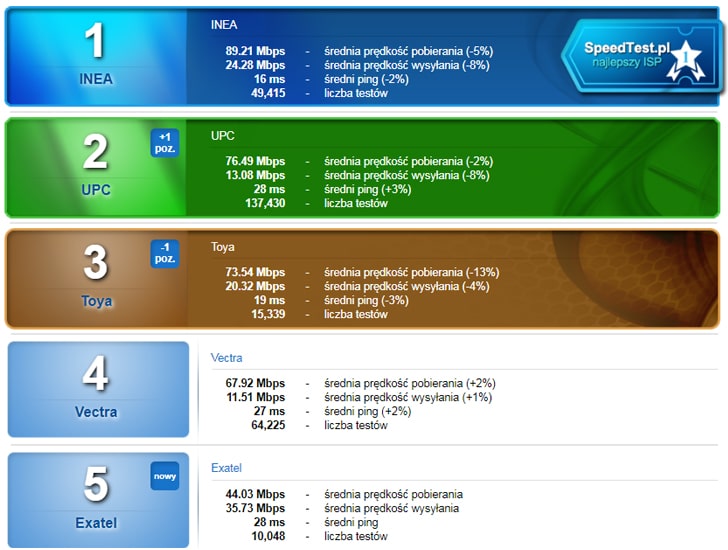This screenshot has width=728, height=550.
Task: Click 'średnia prędkość pobierania (-5%)' text
Action: point(409,51)
